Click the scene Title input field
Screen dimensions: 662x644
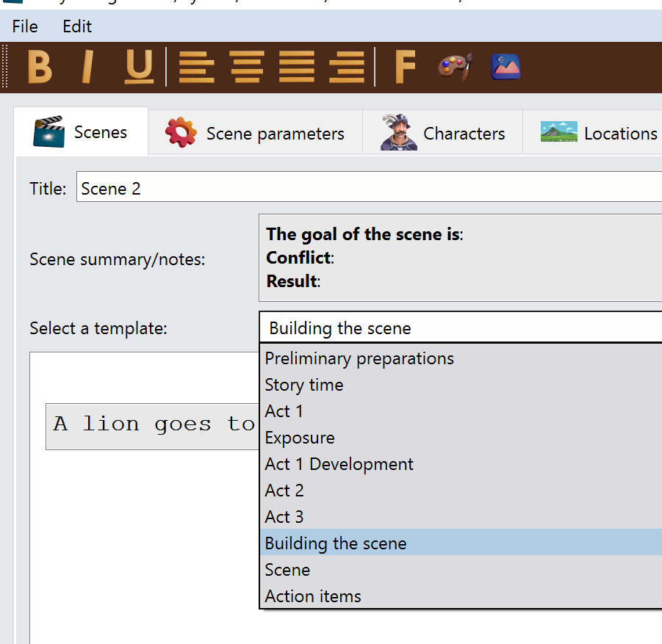pyautogui.click(x=367, y=189)
